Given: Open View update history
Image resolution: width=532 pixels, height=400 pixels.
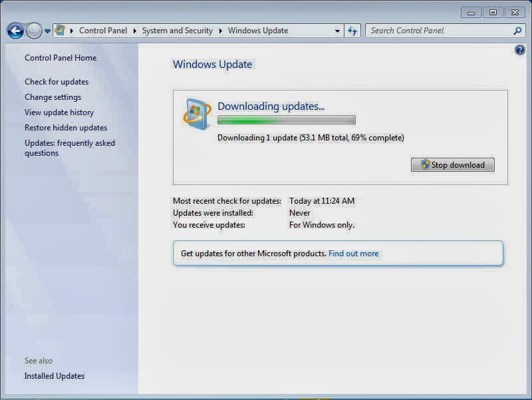Looking at the screenshot, I should [59, 112].
